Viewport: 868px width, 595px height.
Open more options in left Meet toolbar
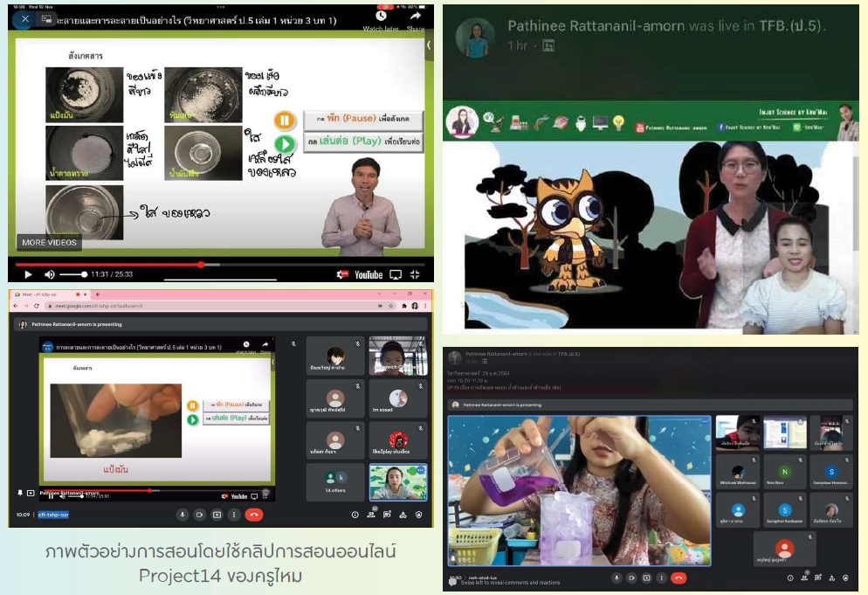[x=234, y=515]
